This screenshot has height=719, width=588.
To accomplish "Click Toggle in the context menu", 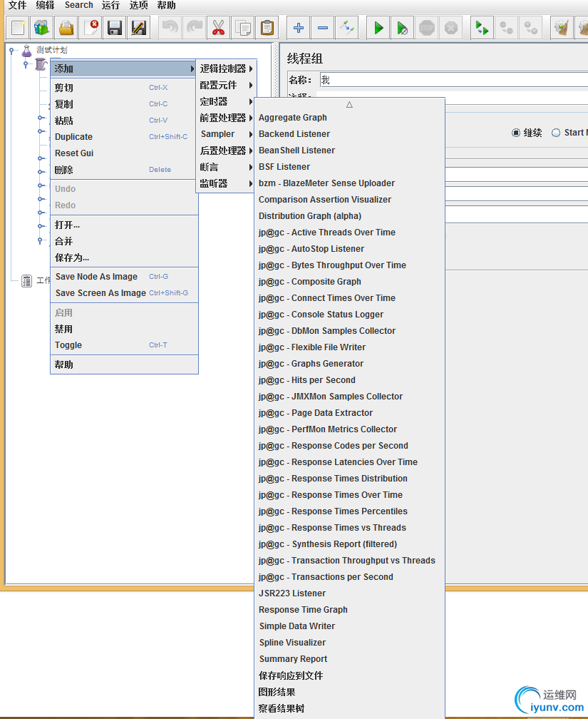I will (x=124, y=345).
